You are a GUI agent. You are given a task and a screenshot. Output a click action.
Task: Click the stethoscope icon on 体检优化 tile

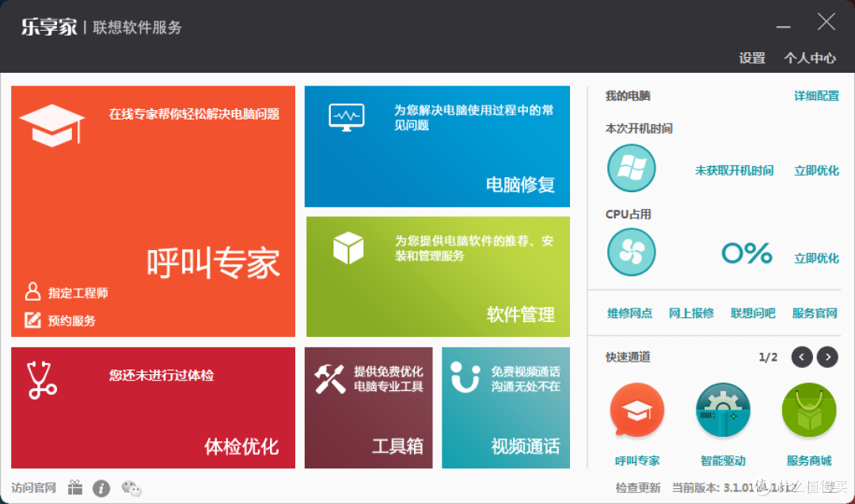pos(41,380)
